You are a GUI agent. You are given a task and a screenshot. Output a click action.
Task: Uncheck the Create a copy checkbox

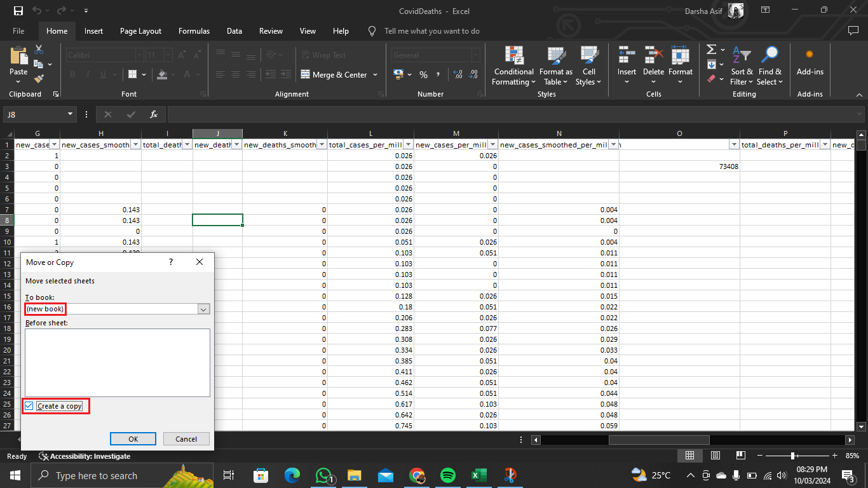tap(29, 406)
